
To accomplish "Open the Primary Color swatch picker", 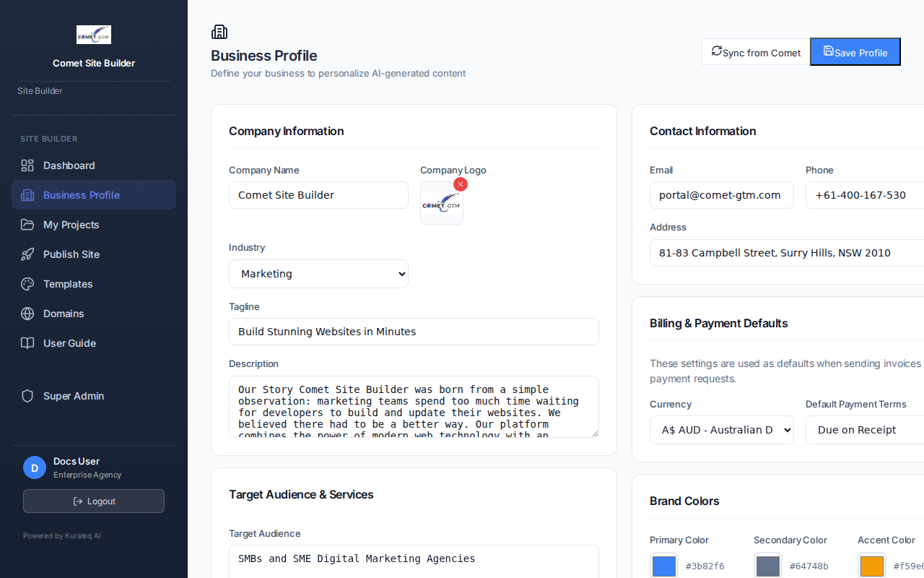I will click(663, 566).
